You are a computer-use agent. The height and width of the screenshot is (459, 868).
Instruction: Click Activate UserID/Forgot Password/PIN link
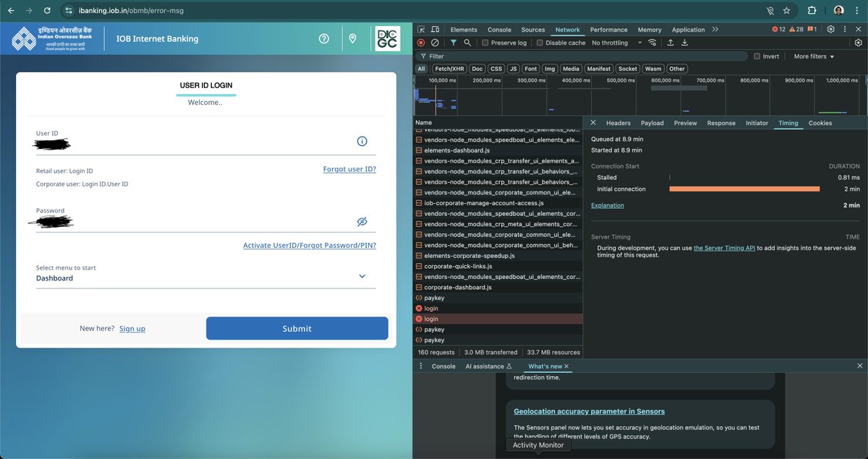click(x=310, y=246)
